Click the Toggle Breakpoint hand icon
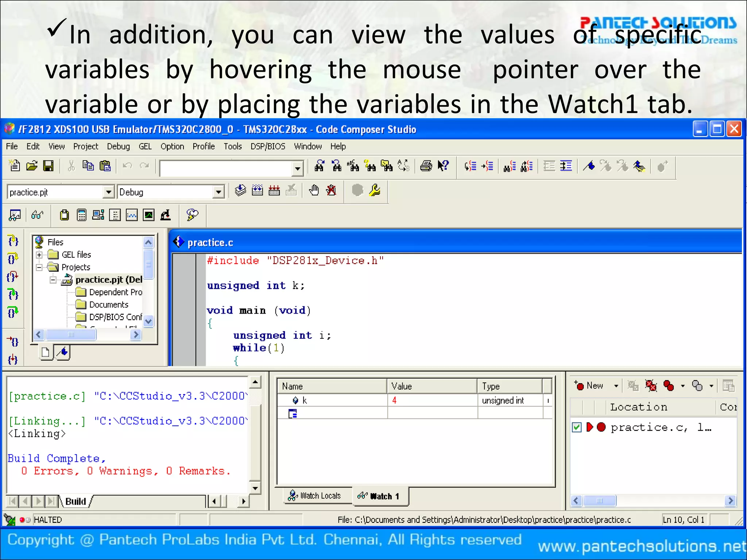 (314, 190)
